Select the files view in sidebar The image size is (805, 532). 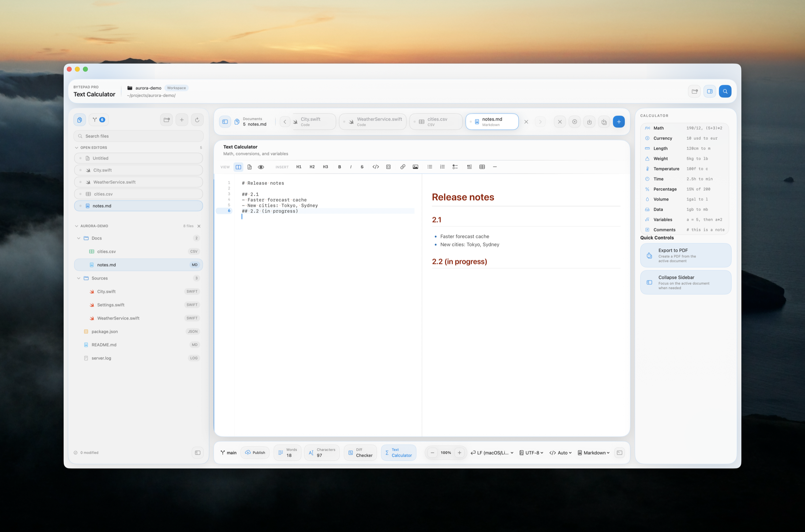[x=80, y=120]
